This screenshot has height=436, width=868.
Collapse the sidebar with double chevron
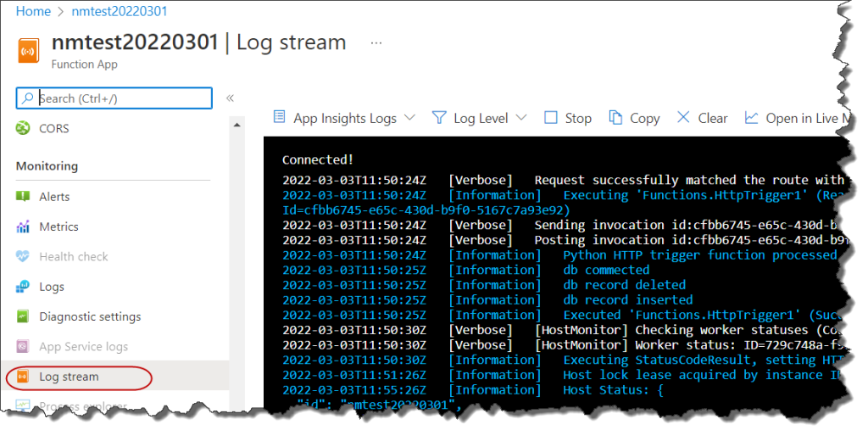(230, 98)
